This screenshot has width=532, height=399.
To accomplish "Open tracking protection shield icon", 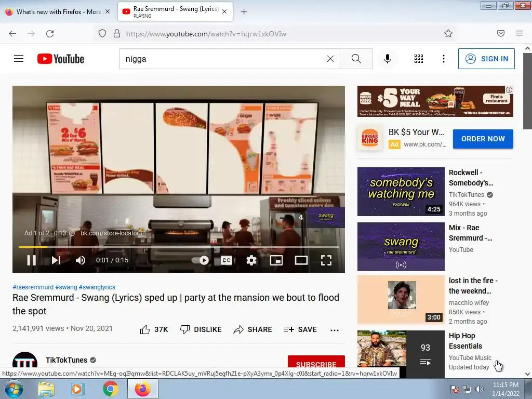I will point(102,33).
